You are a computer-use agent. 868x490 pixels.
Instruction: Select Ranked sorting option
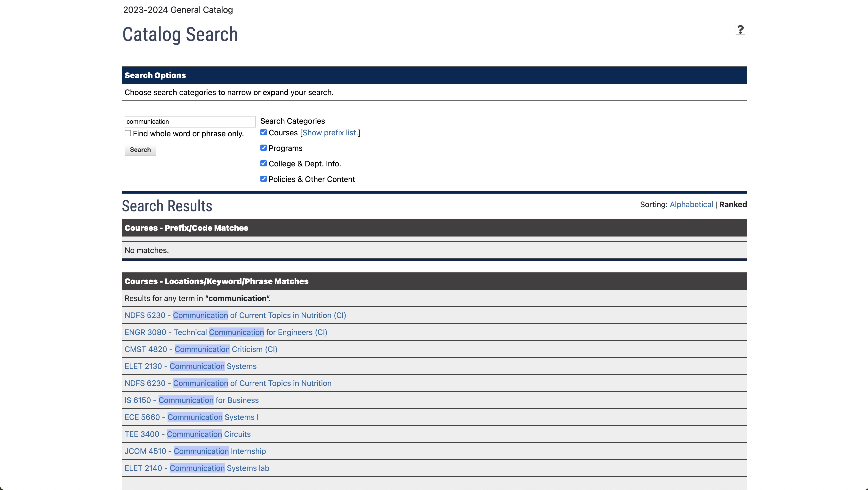(x=733, y=204)
